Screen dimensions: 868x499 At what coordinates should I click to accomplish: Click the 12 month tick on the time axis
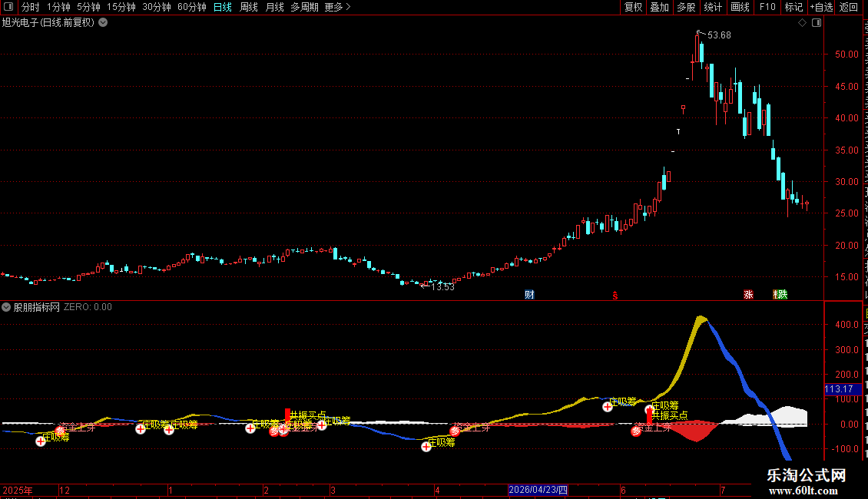click(x=65, y=490)
